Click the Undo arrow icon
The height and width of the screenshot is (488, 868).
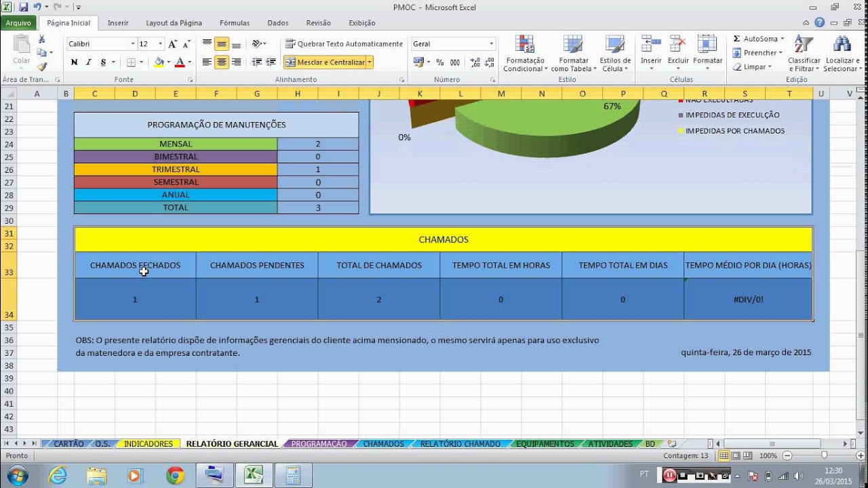[37, 7]
